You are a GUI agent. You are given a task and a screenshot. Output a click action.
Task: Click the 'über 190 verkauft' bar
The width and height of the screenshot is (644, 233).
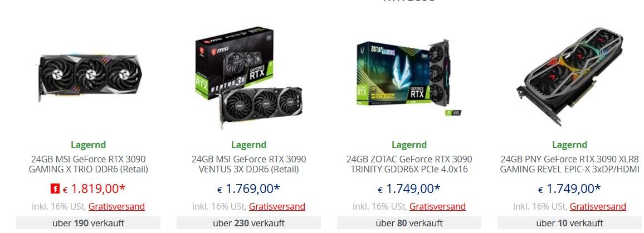pyautogui.click(x=89, y=223)
